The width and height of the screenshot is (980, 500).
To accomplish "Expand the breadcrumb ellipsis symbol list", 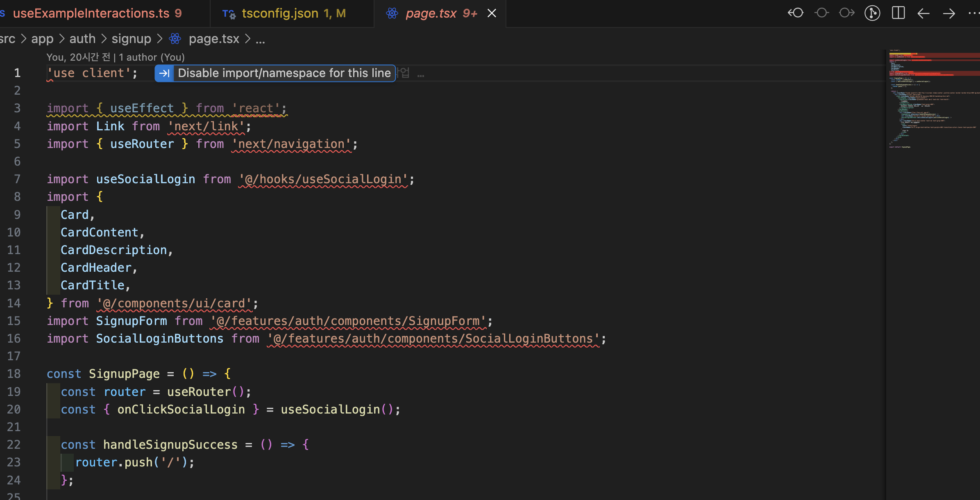I will pos(261,40).
